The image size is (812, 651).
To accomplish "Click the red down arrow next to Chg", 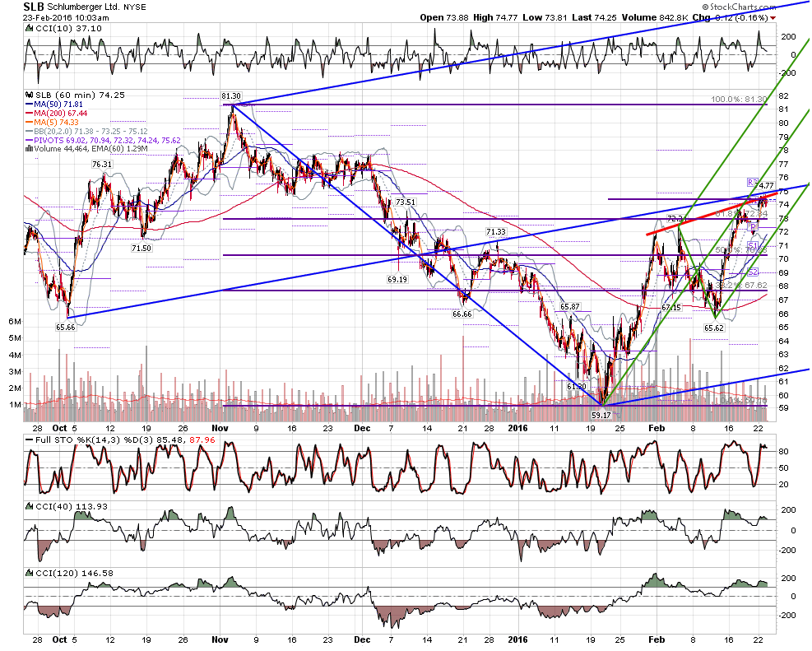I will 773,18.
